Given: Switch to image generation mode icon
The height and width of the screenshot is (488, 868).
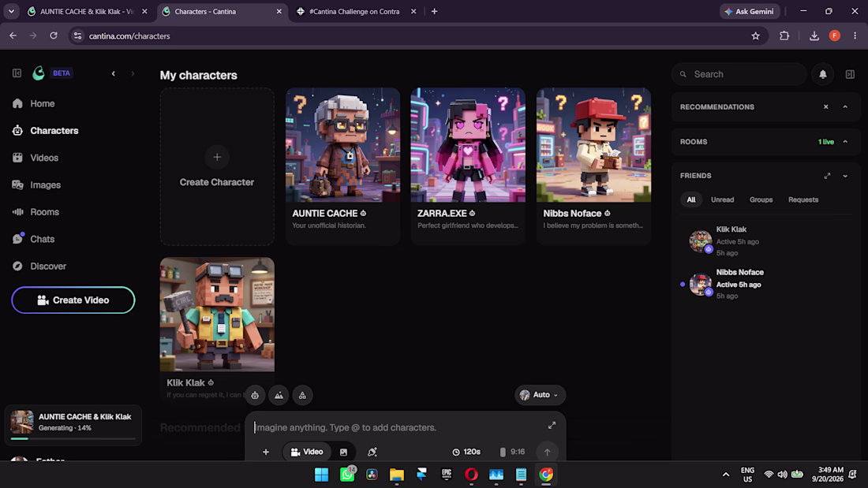Looking at the screenshot, I should pos(343,452).
